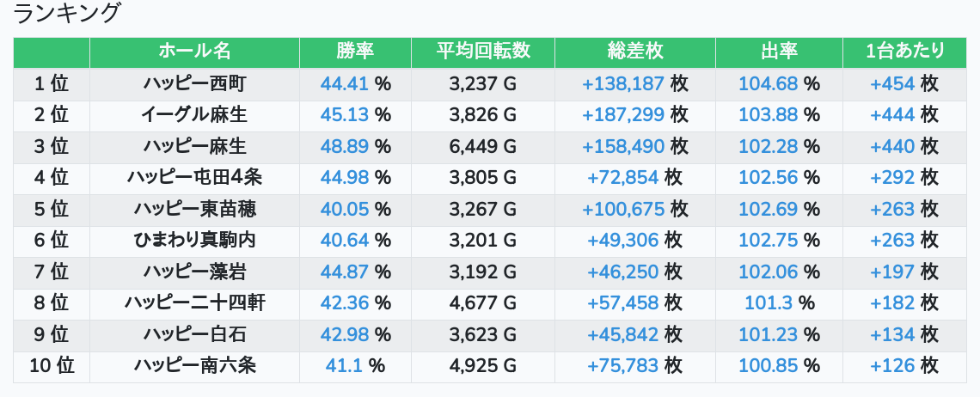The height and width of the screenshot is (397, 980).
Task: Select the 総差枚 column header
Action: (634, 52)
